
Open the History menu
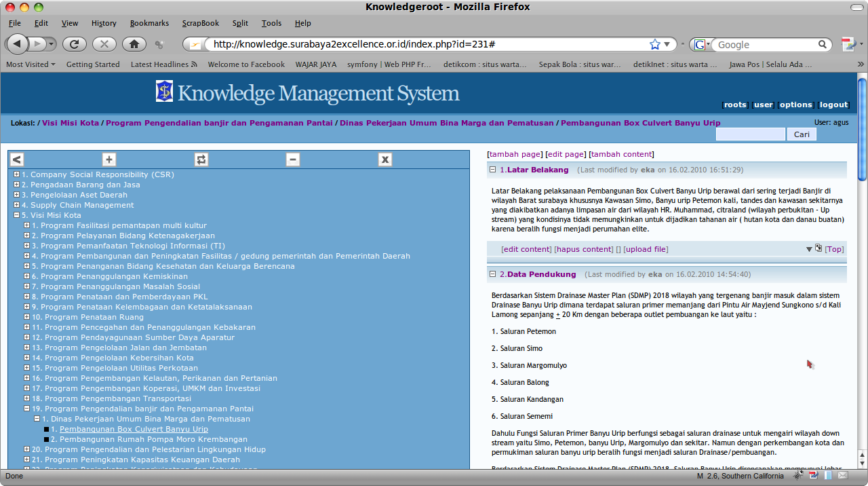104,23
